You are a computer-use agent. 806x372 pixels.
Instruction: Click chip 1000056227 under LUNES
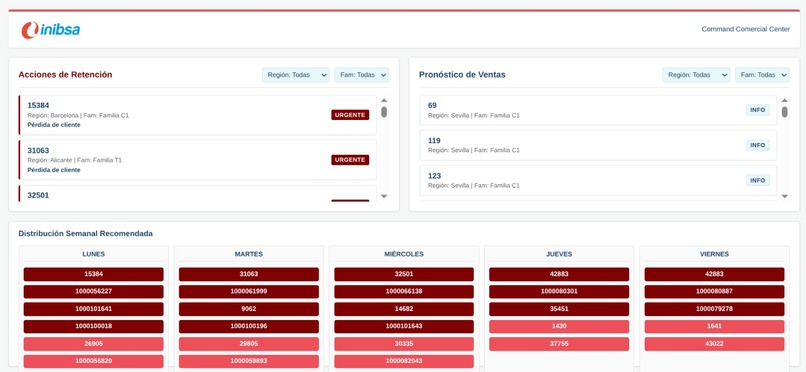tap(94, 292)
